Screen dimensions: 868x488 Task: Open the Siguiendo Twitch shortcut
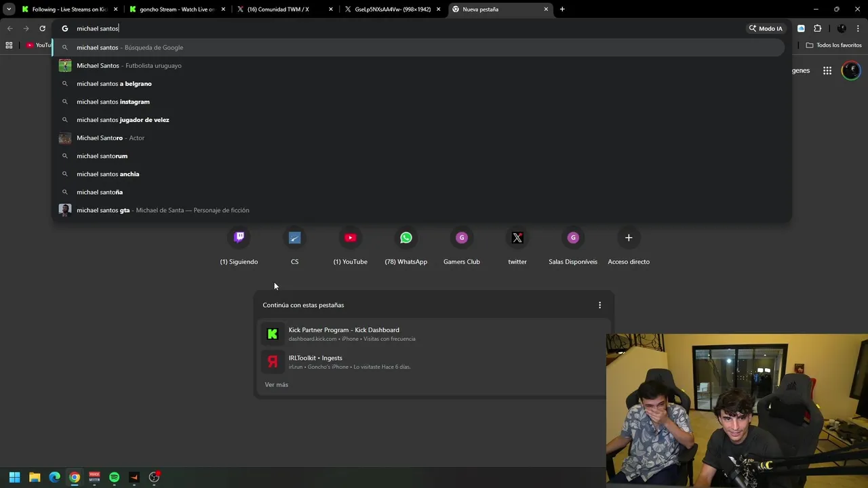[x=239, y=247]
